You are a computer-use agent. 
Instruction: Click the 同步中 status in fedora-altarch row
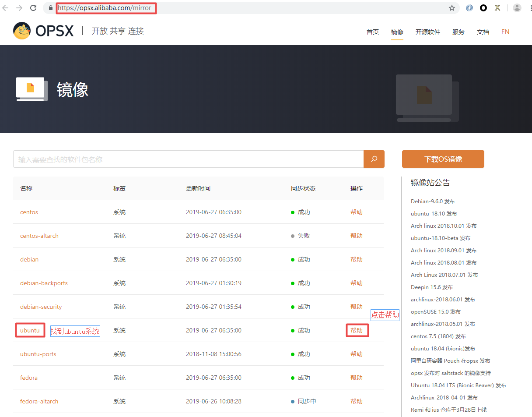(307, 401)
